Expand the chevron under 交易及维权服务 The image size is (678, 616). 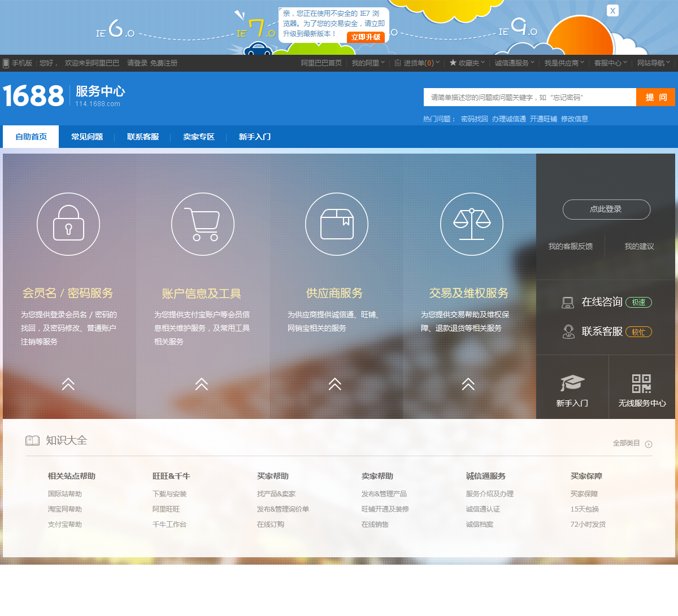468,385
